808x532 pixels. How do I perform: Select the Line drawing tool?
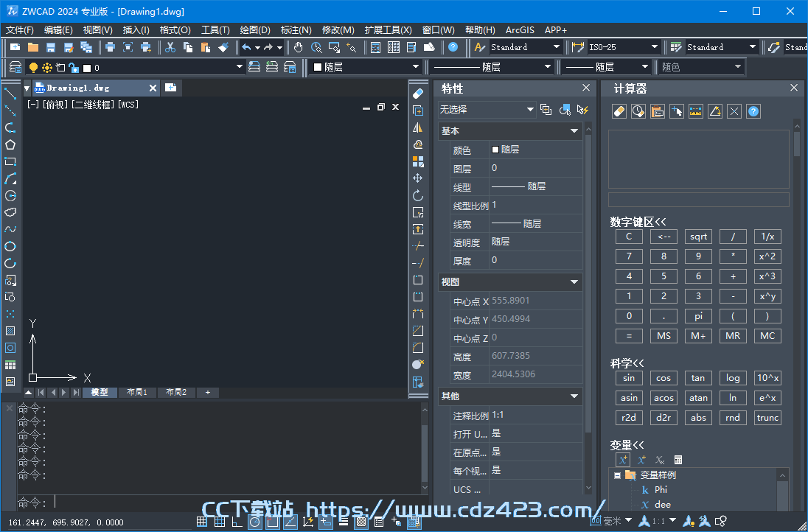[x=10, y=94]
